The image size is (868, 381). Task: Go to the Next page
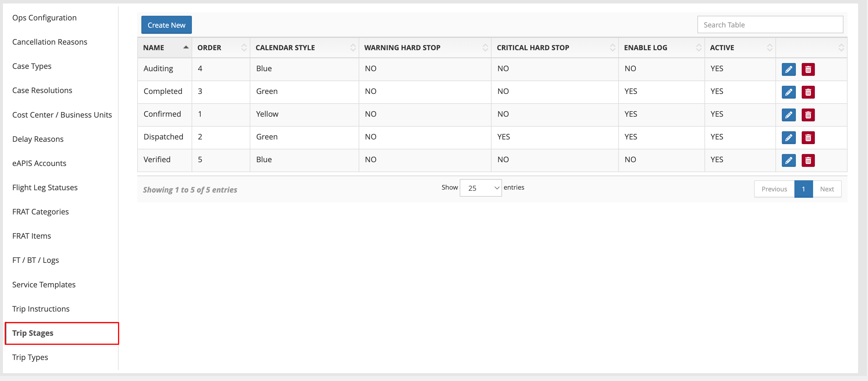click(x=827, y=189)
